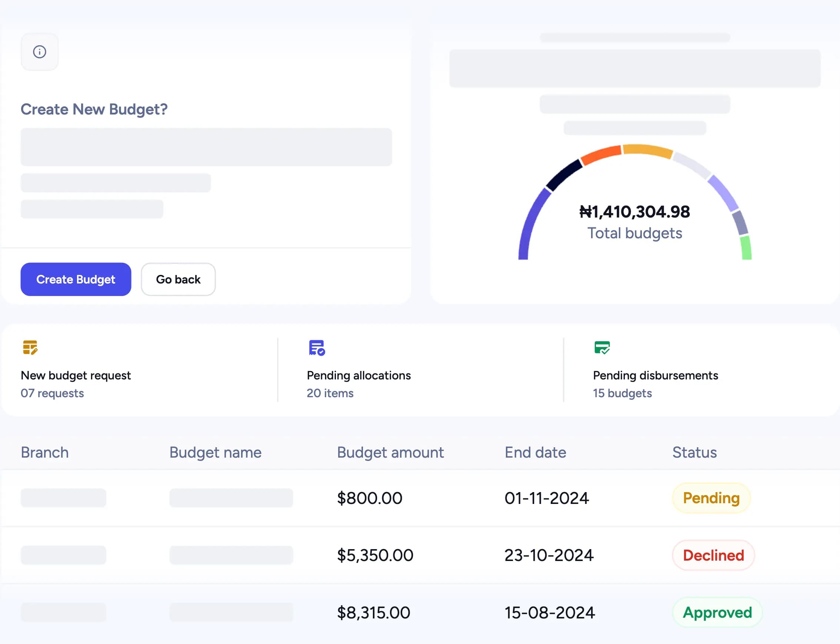The height and width of the screenshot is (644, 840).
Task: Open the 20 items link
Action: pos(330,393)
